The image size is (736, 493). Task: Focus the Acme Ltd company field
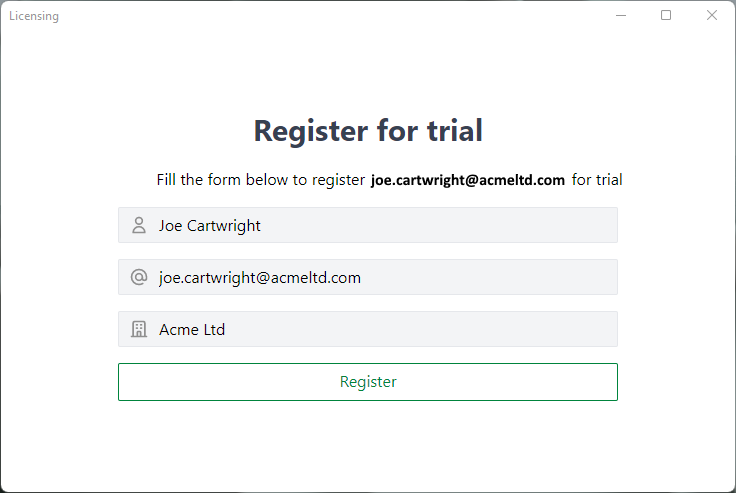368,329
